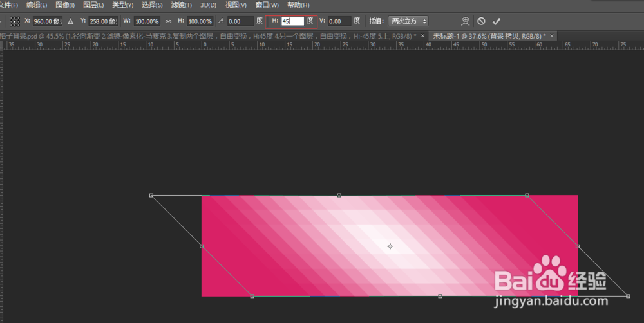Switch to the 格子背景.psd document tab

pos(208,36)
